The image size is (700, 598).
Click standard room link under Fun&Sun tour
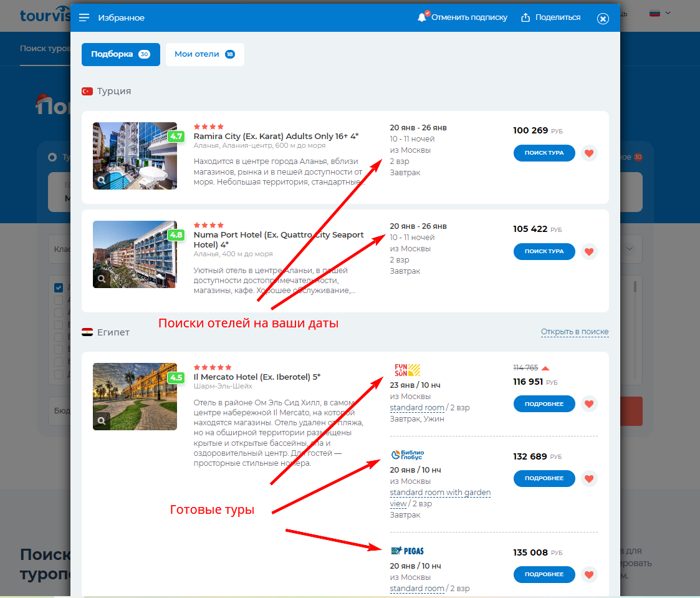point(417,408)
